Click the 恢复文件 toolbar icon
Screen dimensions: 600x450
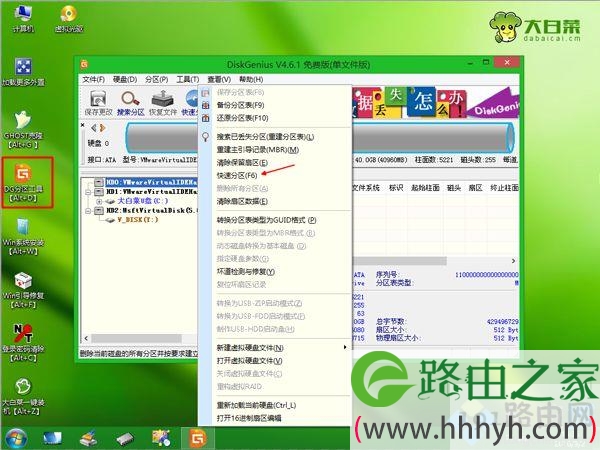pyautogui.click(x=163, y=103)
